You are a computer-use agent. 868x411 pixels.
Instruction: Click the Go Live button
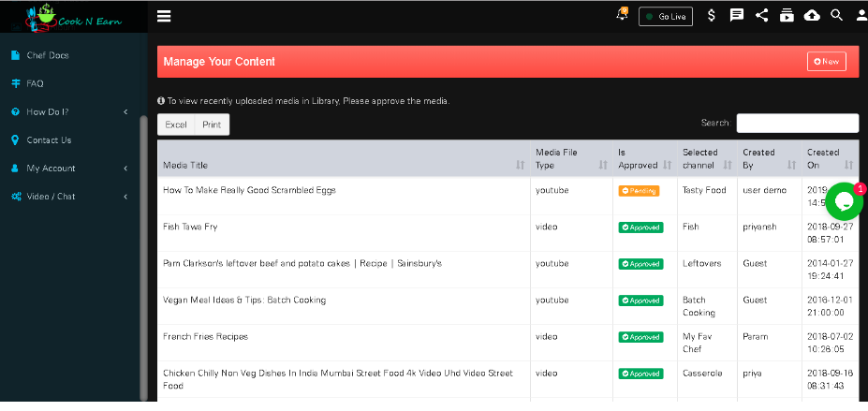[x=666, y=17]
